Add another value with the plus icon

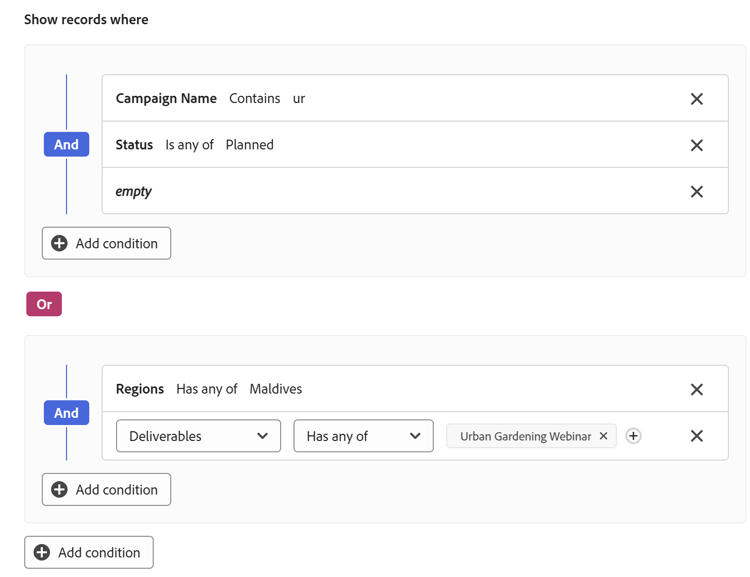[x=633, y=436]
